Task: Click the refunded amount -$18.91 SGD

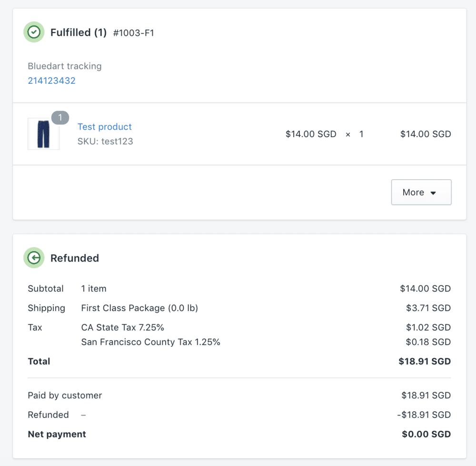Action: pos(424,415)
